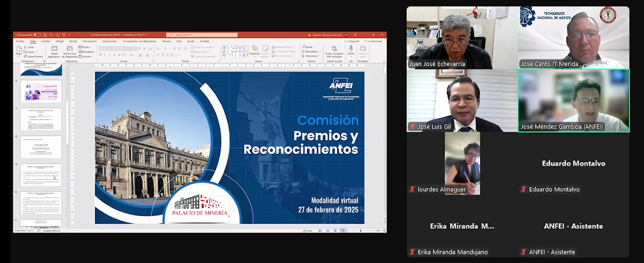Click the zoom slider in status bar
This screenshot has height=263, width=644.
(361, 230)
